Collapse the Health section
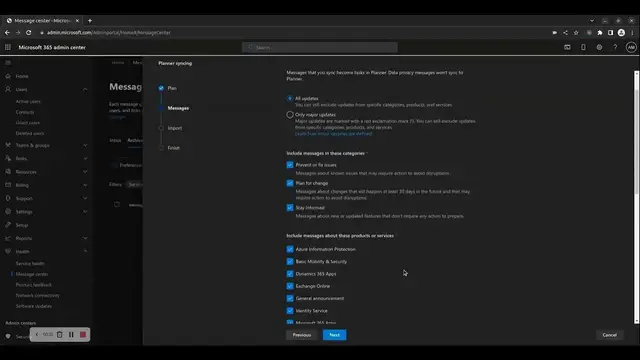 (x=85, y=251)
